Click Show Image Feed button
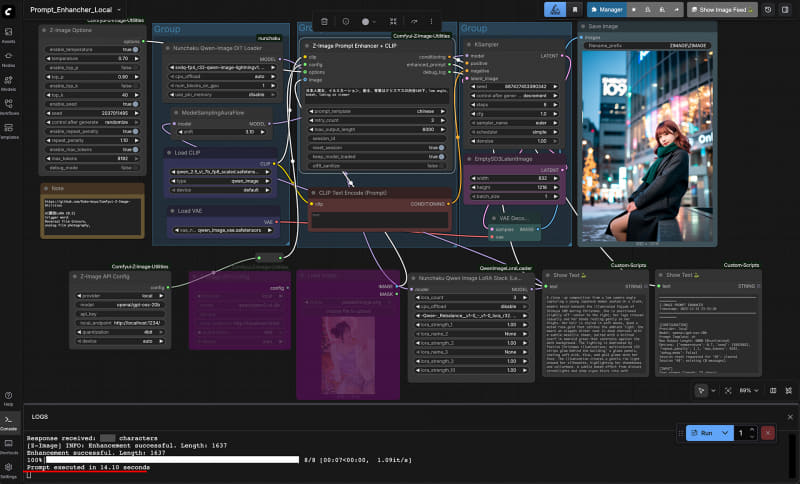The height and width of the screenshot is (484, 800). pos(722,10)
